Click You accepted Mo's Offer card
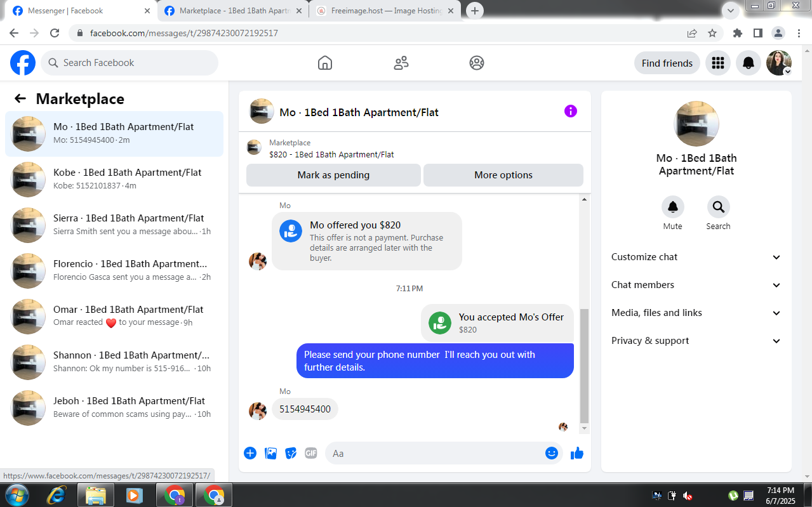 coord(497,323)
